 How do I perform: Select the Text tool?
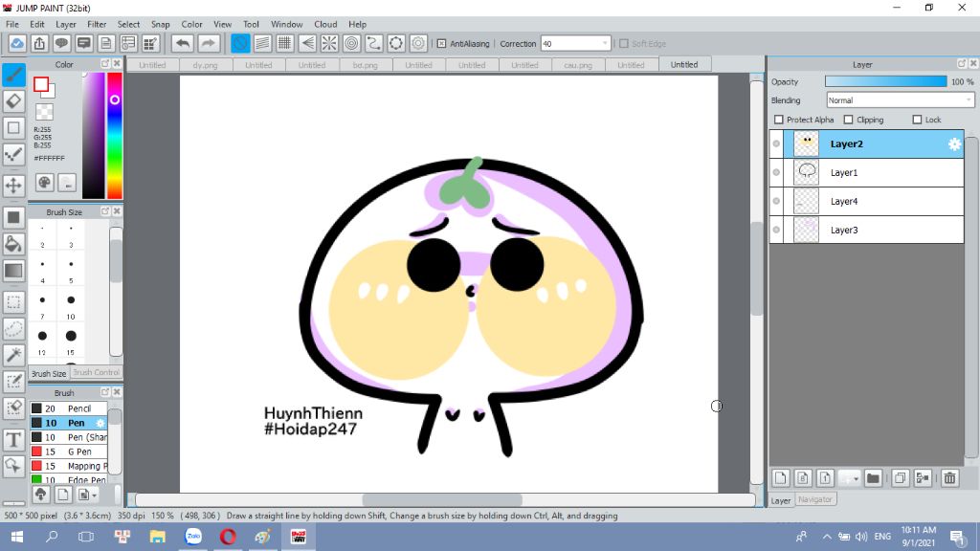pyautogui.click(x=13, y=440)
